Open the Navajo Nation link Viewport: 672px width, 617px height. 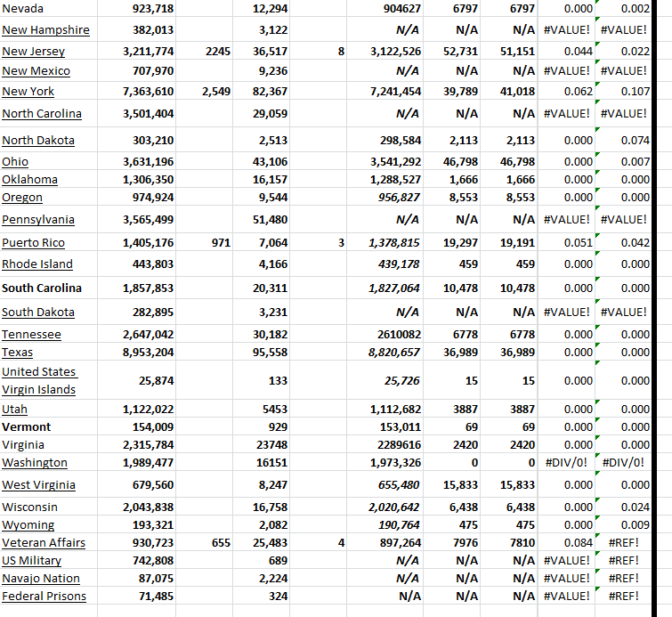[x=41, y=579]
